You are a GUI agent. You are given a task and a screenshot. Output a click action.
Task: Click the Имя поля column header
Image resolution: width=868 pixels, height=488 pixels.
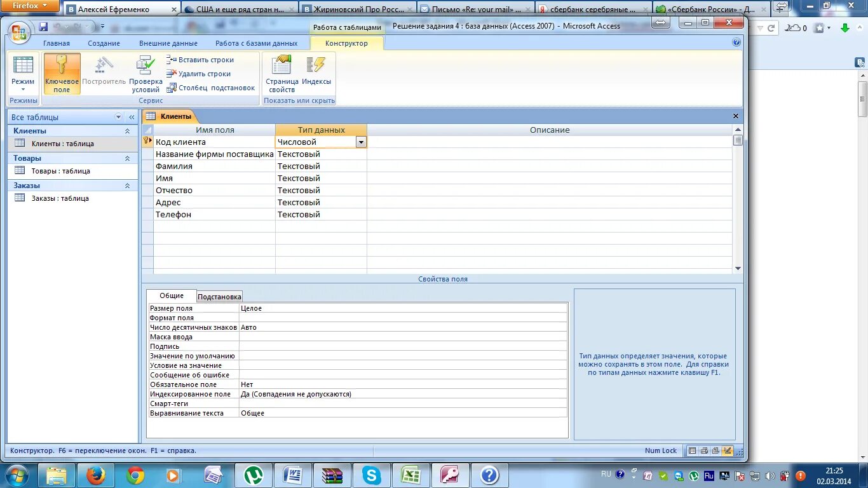coord(214,130)
